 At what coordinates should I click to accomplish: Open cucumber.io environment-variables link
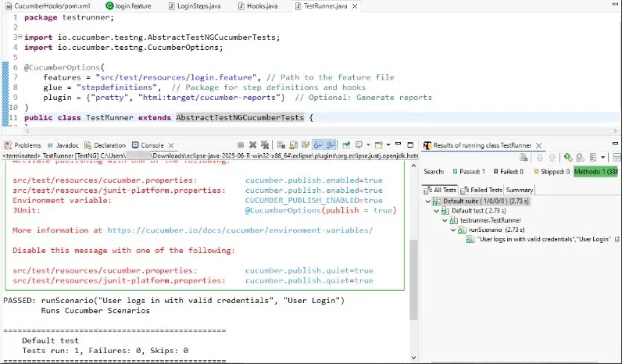click(240, 230)
